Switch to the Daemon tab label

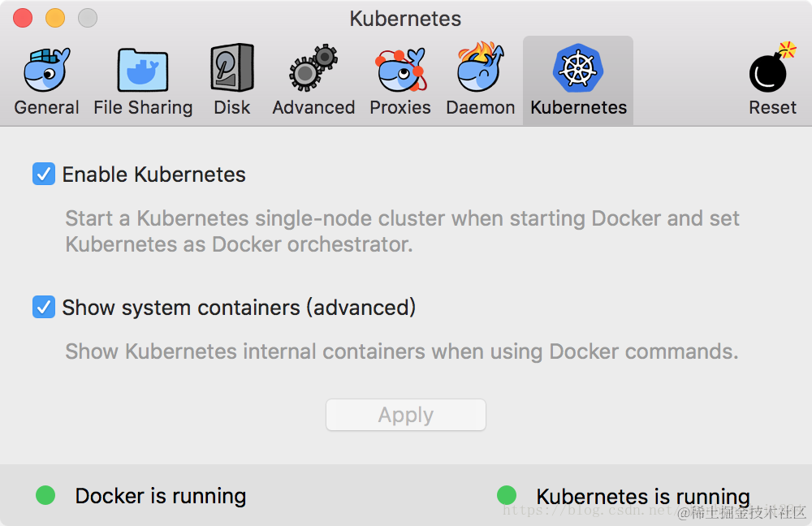[481, 108]
